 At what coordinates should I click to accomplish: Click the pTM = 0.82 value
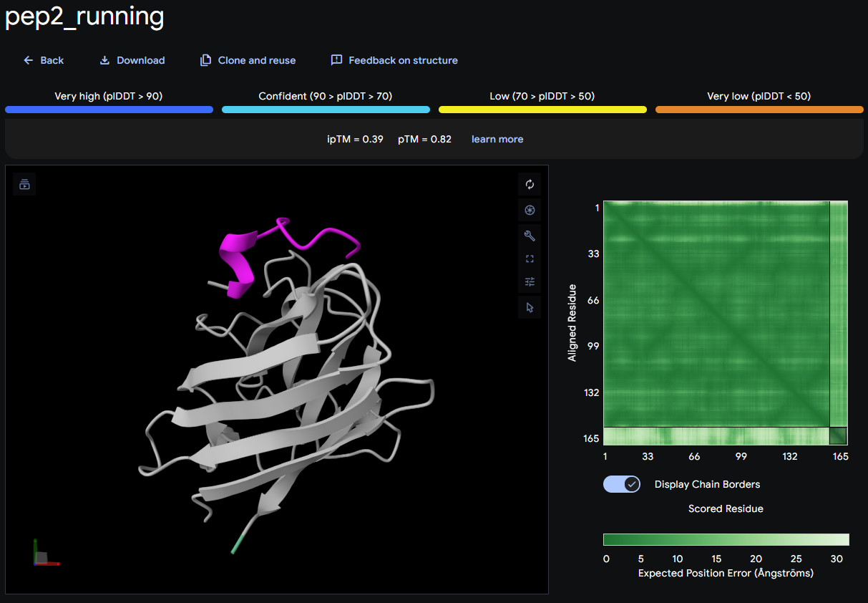pyautogui.click(x=424, y=139)
